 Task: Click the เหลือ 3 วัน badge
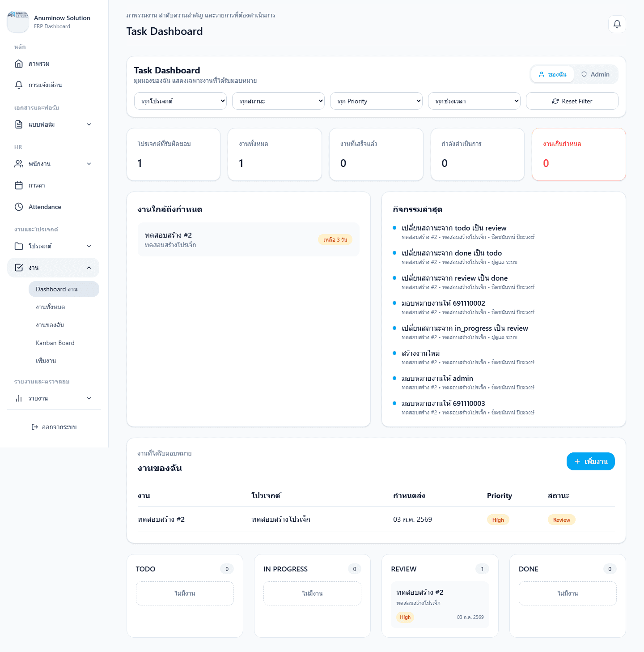pos(335,240)
